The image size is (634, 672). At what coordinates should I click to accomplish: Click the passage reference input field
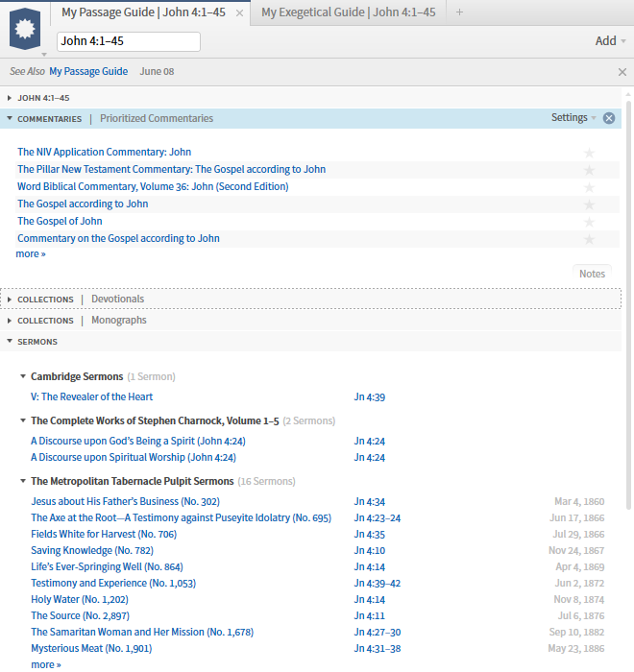[129, 41]
